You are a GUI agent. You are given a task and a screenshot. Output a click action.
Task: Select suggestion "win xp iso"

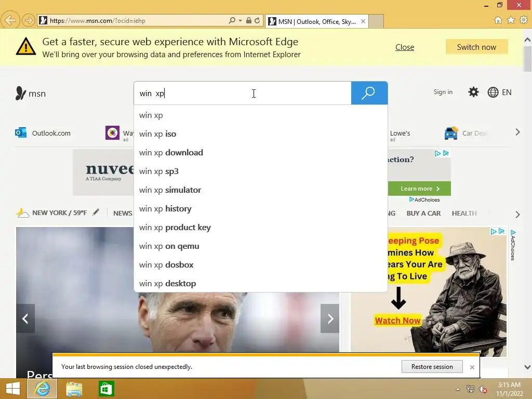click(261, 134)
